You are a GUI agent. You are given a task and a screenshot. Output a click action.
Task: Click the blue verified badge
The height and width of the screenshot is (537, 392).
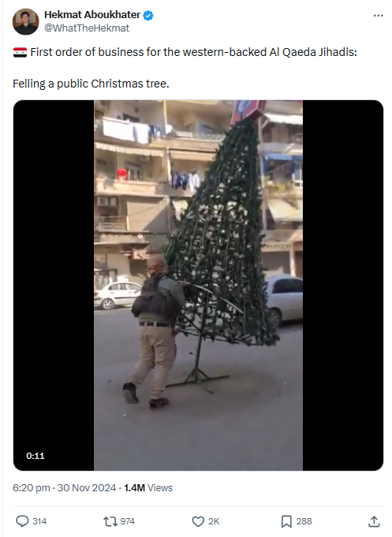[x=148, y=16]
